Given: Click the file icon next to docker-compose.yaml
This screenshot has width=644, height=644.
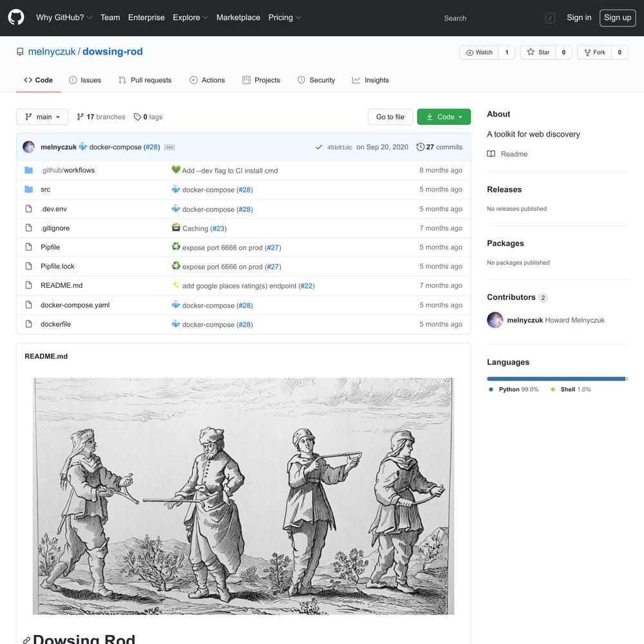Looking at the screenshot, I should tap(28, 305).
